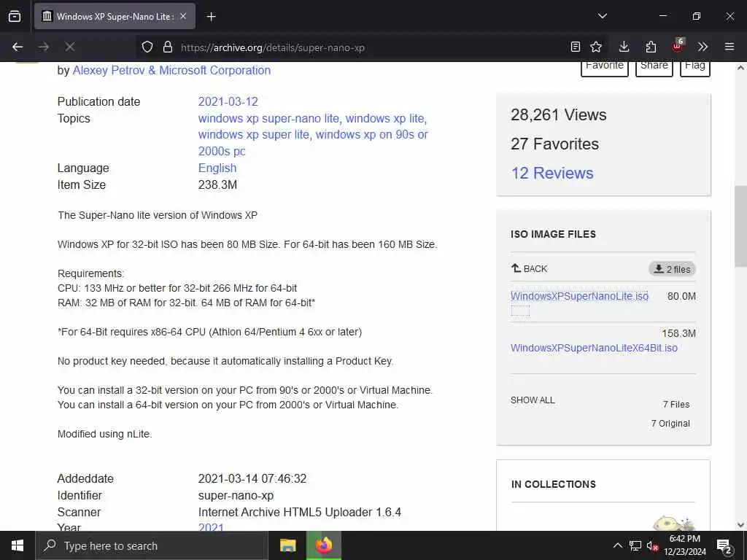The image size is (747, 560).
Task: Select the '80.0M' file size
Action: tap(681, 296)
